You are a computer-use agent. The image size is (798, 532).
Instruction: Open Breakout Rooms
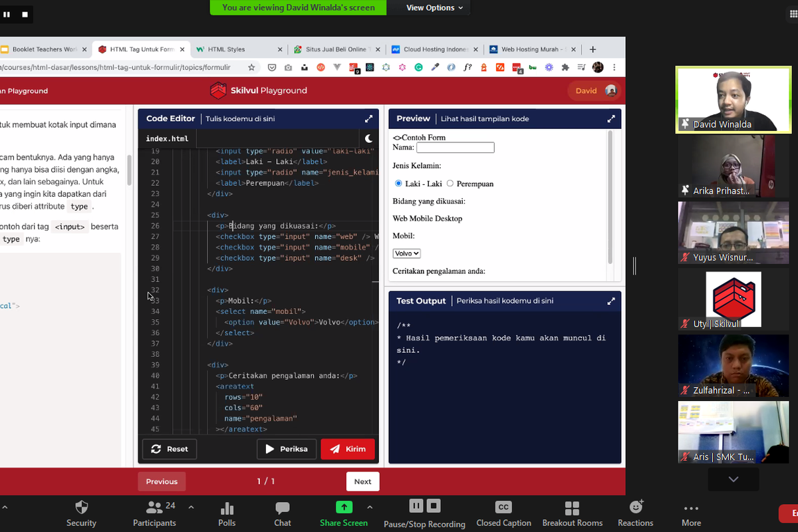point(572,508)
